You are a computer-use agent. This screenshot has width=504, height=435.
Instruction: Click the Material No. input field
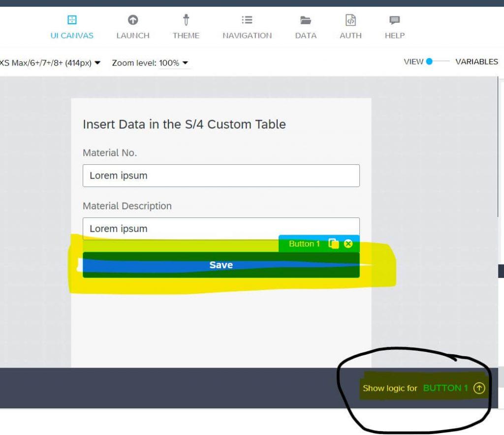pyautogui.click(x=221, y=175)
